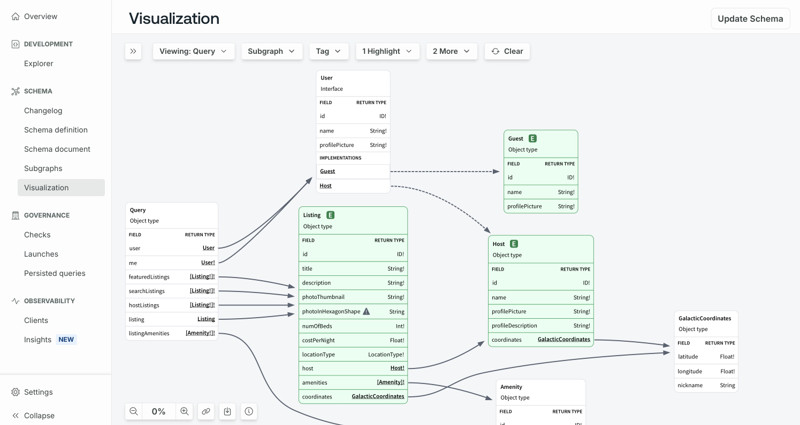This screenshot has width=800, height=425.
Task: Click [Amenity!]! type on listingAmenities row
Action: pos(200,333)
